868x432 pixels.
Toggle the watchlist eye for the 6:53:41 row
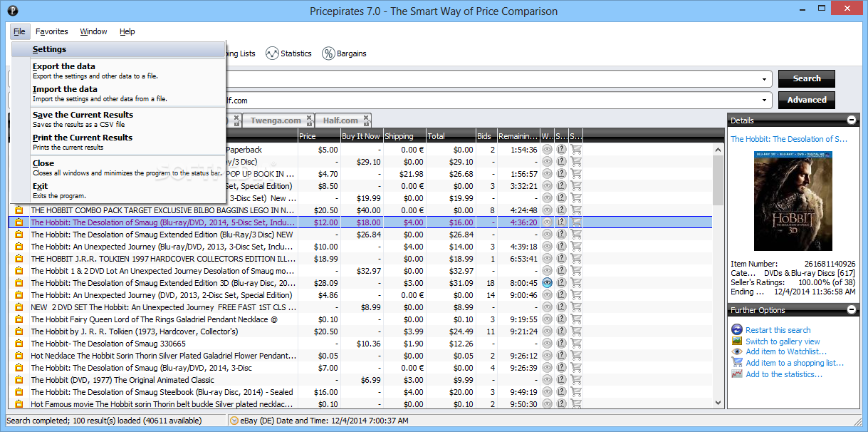(x=547, y=259)
